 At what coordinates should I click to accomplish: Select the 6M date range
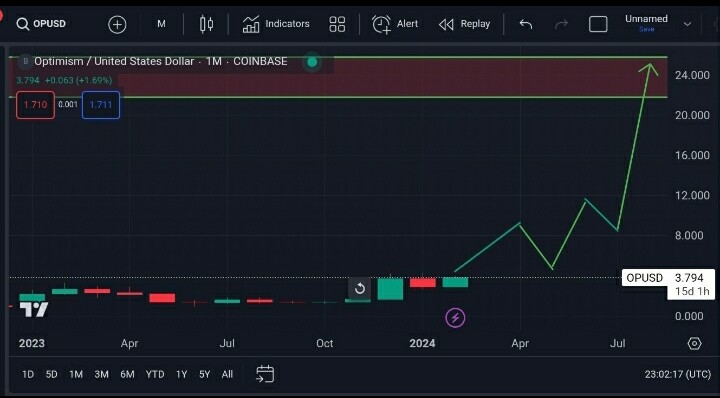[x=127, y=375]
